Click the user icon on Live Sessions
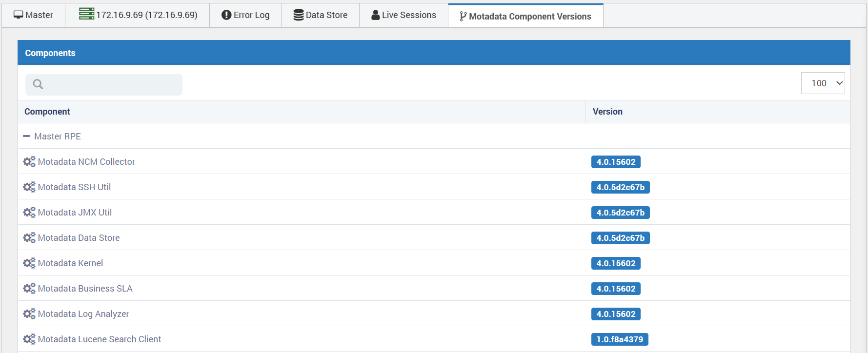 (x=376, y=15)
